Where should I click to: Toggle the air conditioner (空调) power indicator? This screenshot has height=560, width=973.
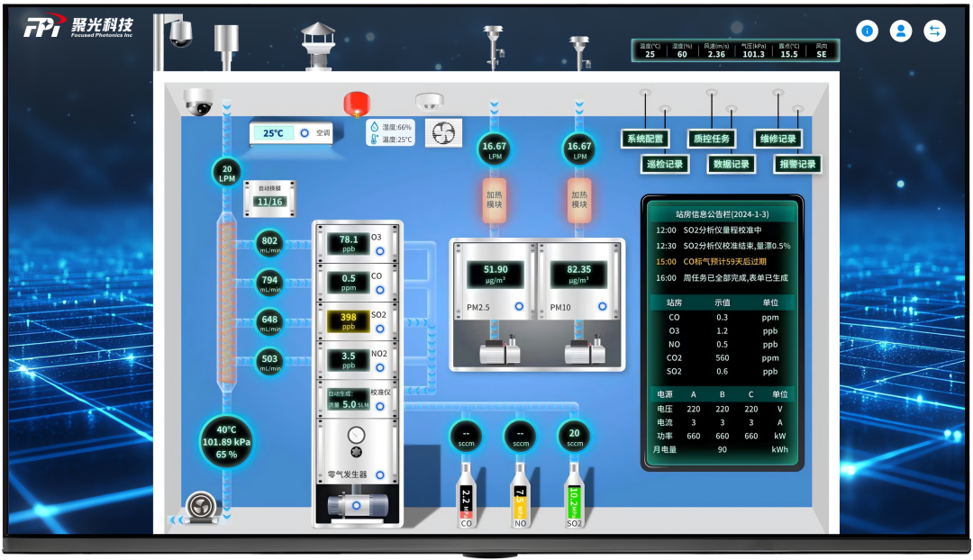pyautogui.click(x=305, y=133)
